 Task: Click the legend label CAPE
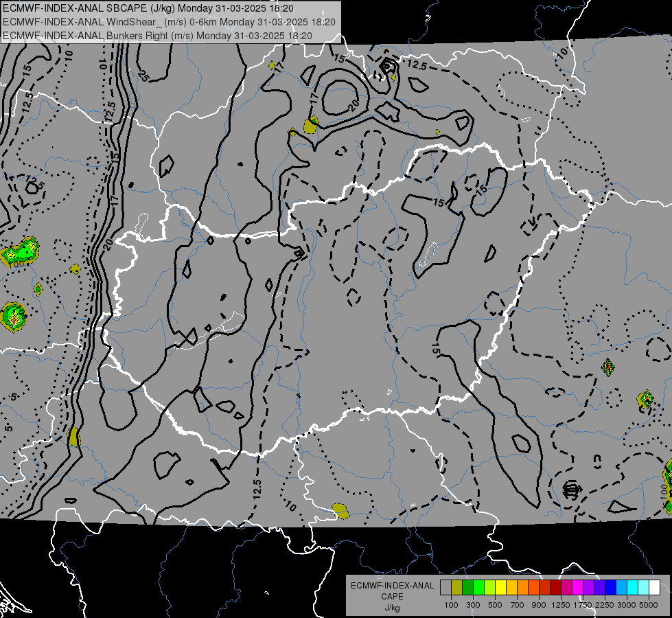coord(392,597)
